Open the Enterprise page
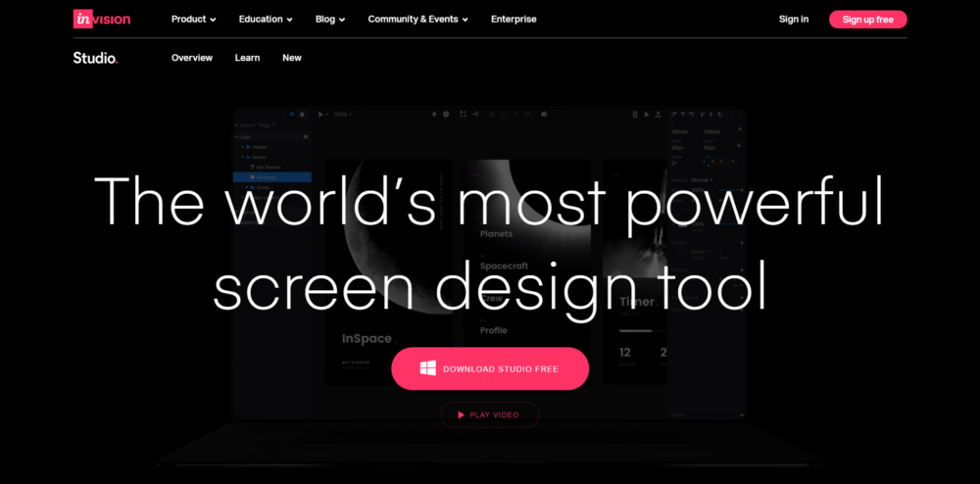980x484 pixels. click(514, 20)
